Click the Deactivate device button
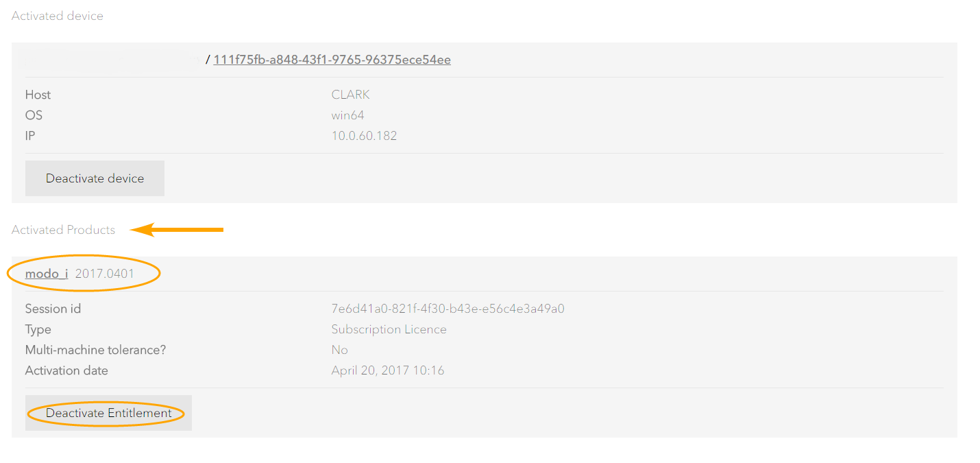 pyautogui.click(x=95, y=178)
